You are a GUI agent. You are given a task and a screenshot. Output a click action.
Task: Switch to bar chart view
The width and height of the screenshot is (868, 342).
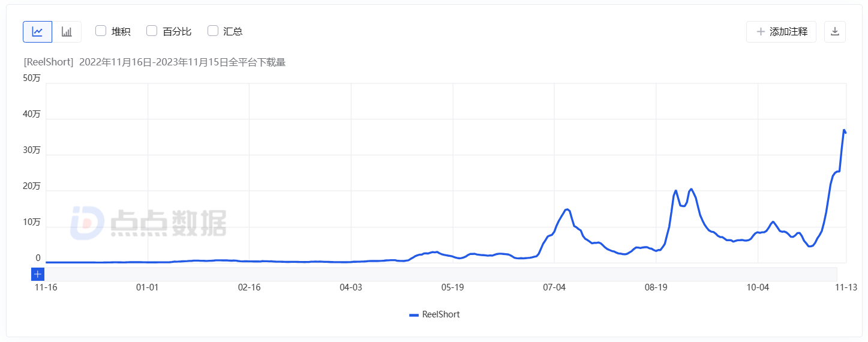(x=67, y=32)
